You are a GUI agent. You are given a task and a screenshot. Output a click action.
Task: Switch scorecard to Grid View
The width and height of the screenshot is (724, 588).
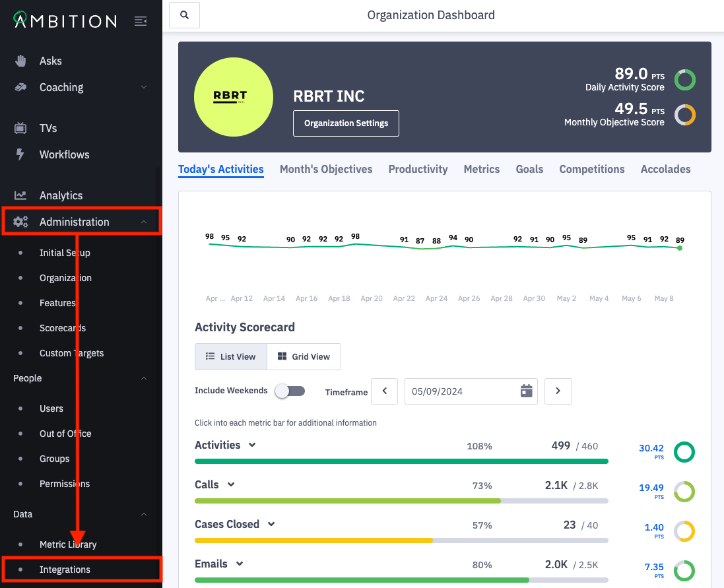[x=304, y=356]
